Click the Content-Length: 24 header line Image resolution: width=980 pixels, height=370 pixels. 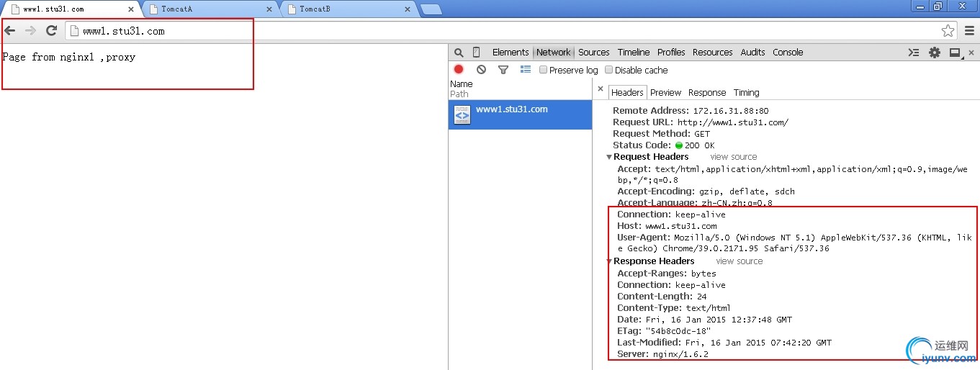coord(662,297)
